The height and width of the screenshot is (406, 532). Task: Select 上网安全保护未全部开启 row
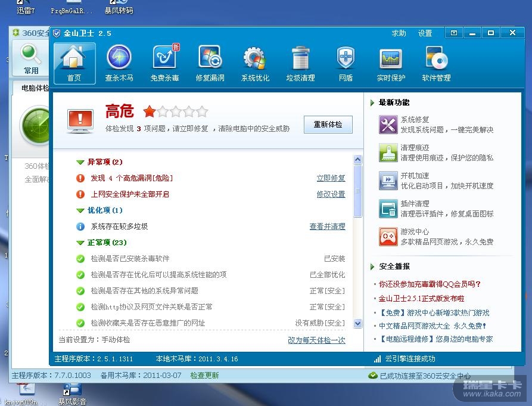pyautogui.click(x=211, y=194)
